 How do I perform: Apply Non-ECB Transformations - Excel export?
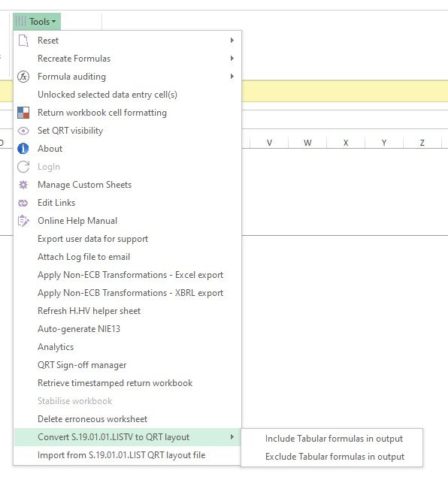coord(127,275)
